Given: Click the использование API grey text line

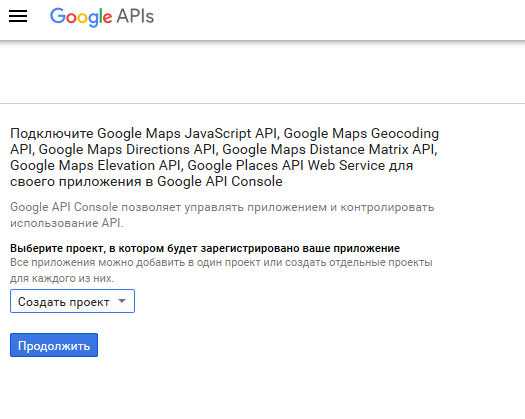Looking at the screenshot, I should (67, 223).
